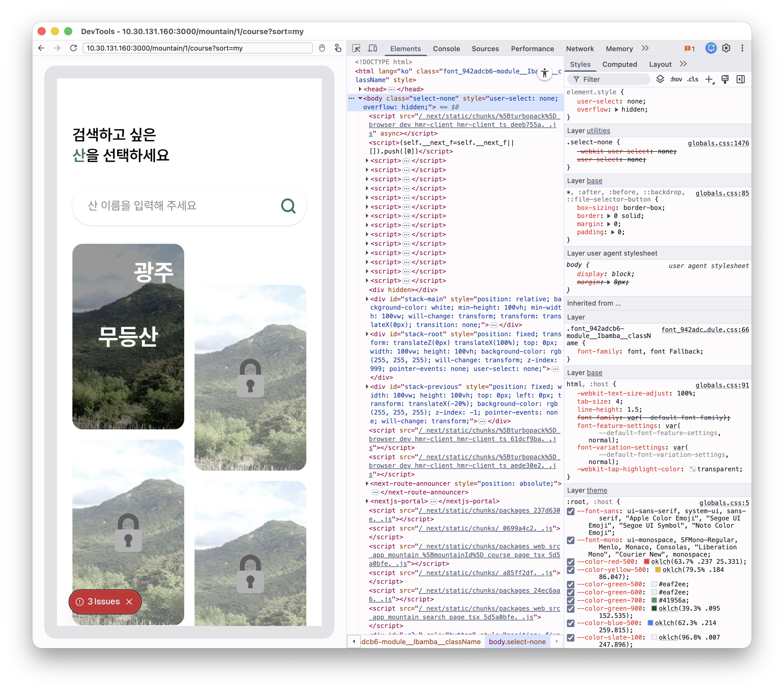The height and width of the screenshot is (691, 784).
Task: Dismiss the 3 Issues badge
Action: click(129, 602)
